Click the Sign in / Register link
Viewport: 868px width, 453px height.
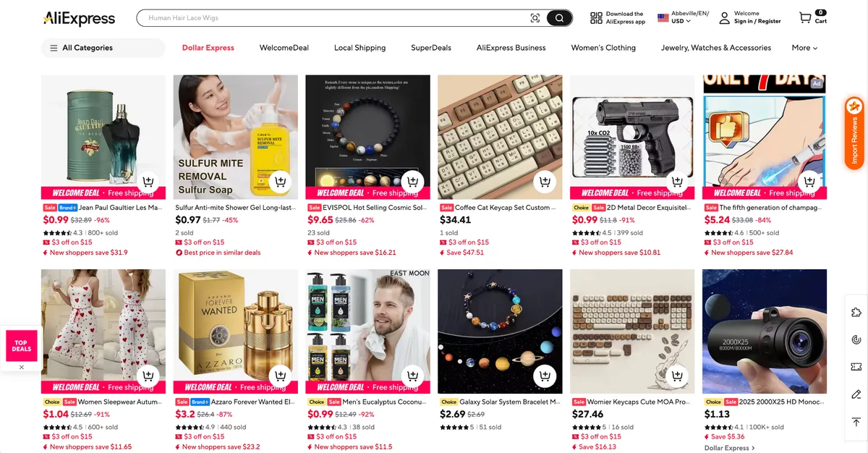pos(757,22)
